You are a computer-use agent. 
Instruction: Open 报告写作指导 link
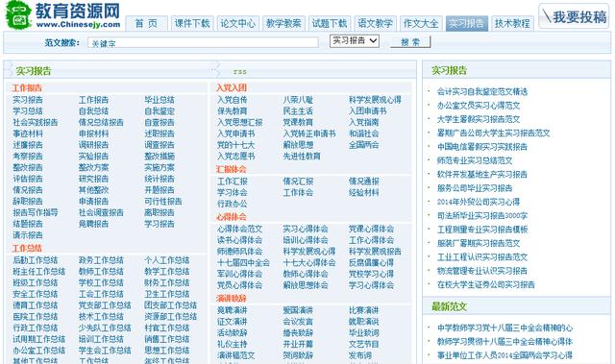click(x=36, y=213)
